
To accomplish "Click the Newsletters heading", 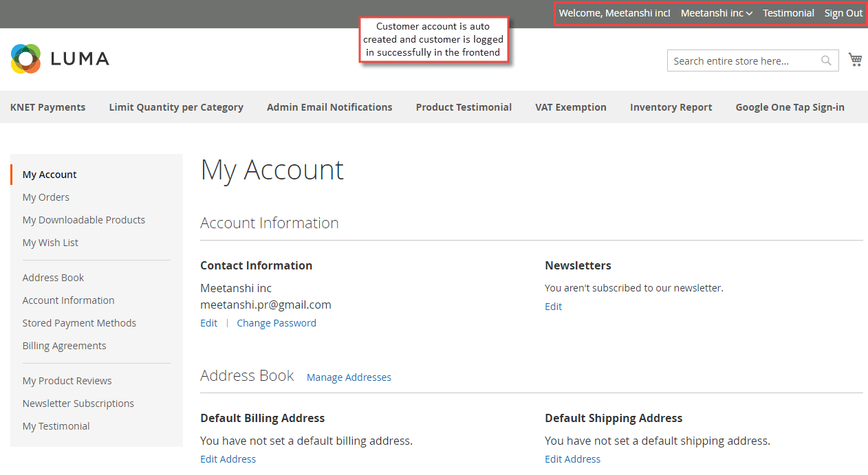I will point(578,265).
